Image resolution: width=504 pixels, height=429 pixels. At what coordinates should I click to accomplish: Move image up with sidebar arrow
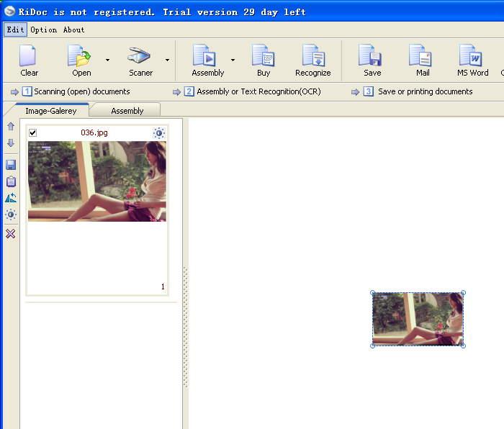pos(11,127)
